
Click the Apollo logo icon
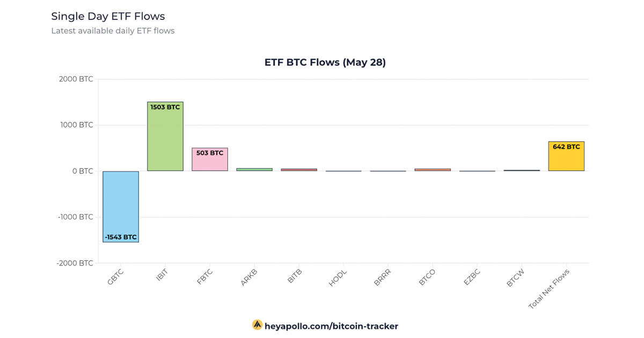257,325
